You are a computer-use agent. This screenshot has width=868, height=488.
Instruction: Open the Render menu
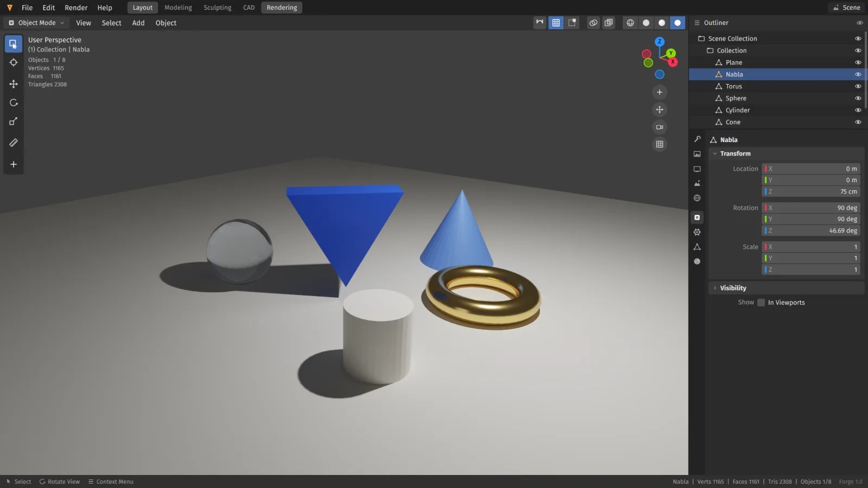click(76, 8)
